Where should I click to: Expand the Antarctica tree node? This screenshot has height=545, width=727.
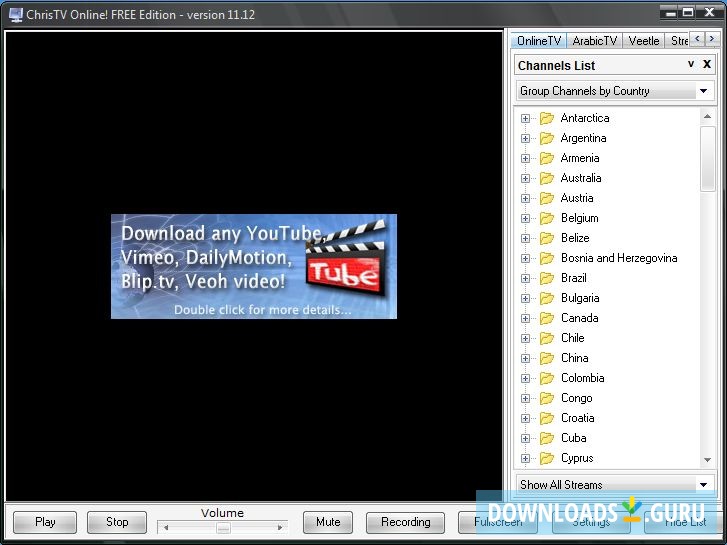(x=525, y=118)
